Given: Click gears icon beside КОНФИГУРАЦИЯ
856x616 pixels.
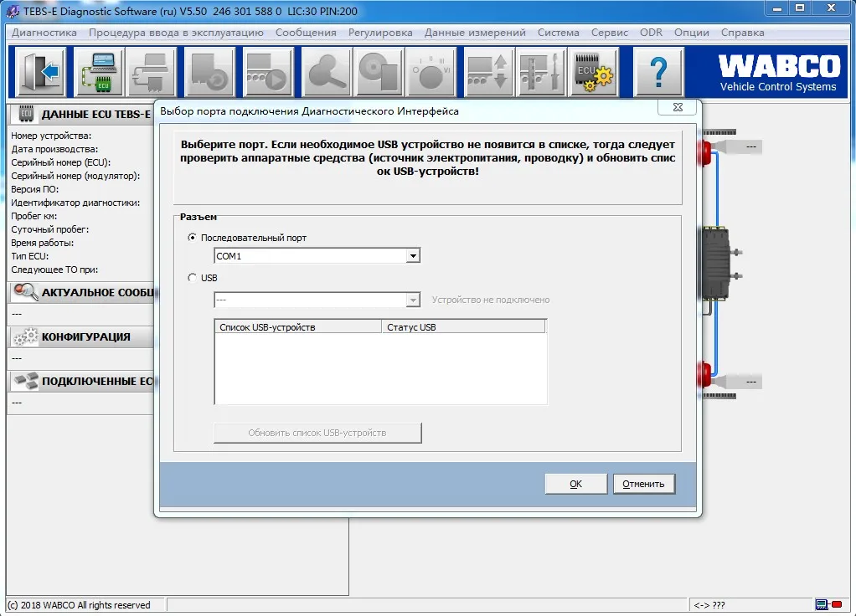Looking at the screenshot, I should (x=26, y=336).
